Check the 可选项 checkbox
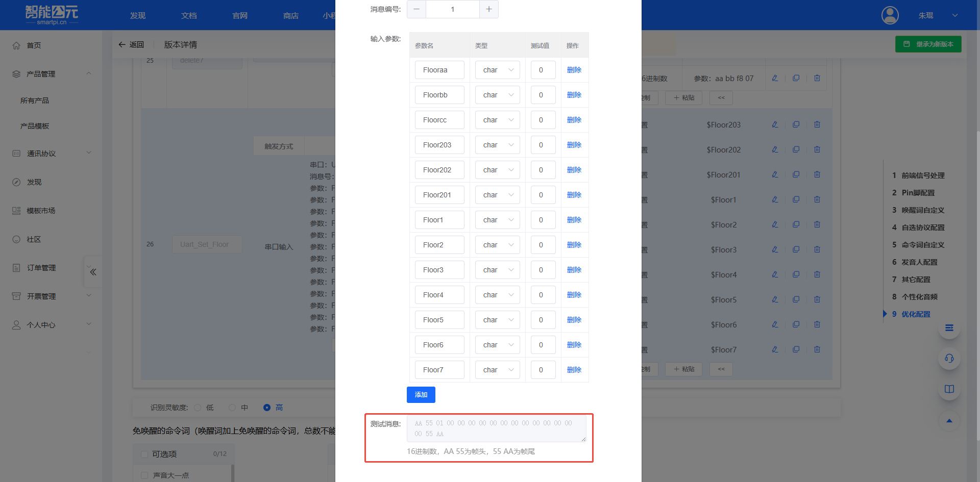Viewport: 980px width, 482px height. click(x=144, y=453)
